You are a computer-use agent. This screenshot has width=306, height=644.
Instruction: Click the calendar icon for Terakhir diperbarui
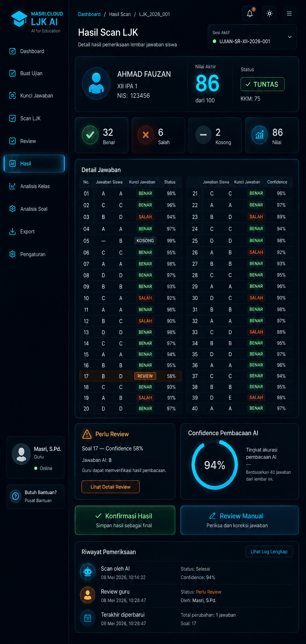coord(87,618)
